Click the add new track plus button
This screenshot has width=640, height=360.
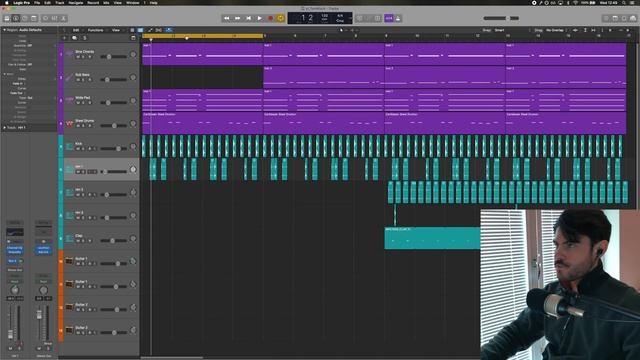(64, 38)
